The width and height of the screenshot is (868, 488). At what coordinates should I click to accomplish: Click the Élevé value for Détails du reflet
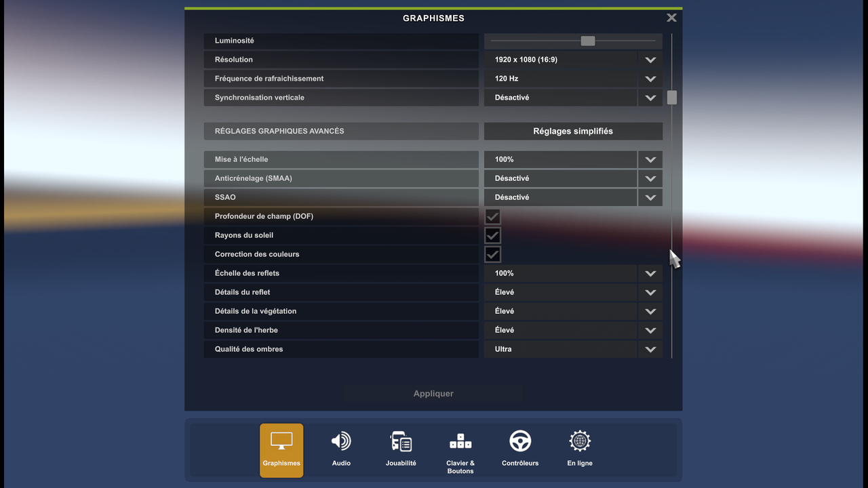pos(505,292)
